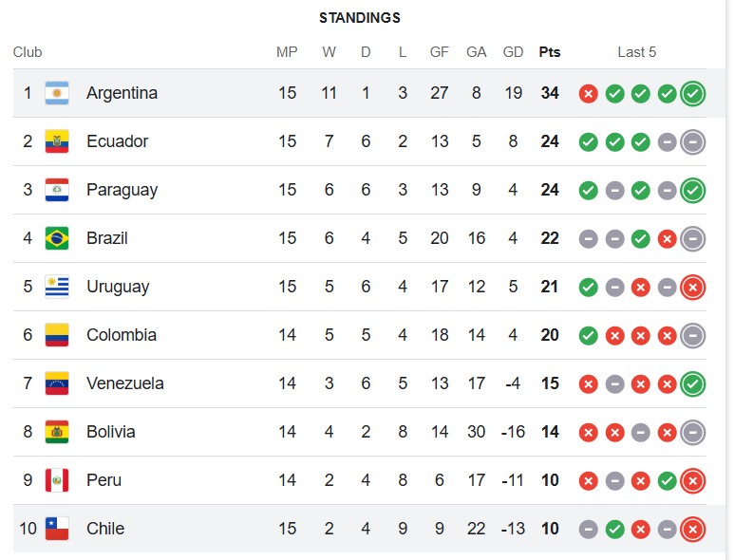The height and width of the screenshot is (560, 734).
Task: Click the STANDINGS heading
Action: pyautogui.click(x=360, y=18)
